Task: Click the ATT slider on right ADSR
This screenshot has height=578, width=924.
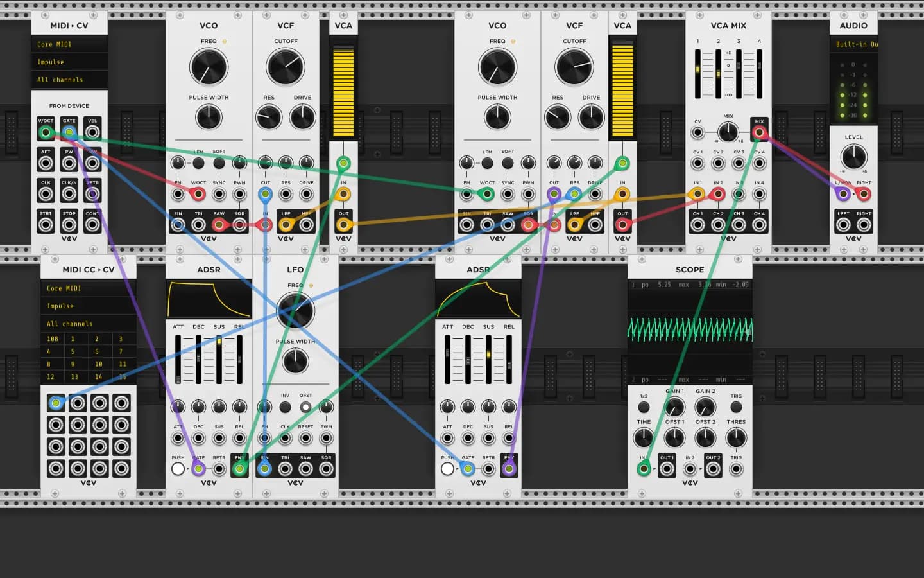Action: pos(447,359)
